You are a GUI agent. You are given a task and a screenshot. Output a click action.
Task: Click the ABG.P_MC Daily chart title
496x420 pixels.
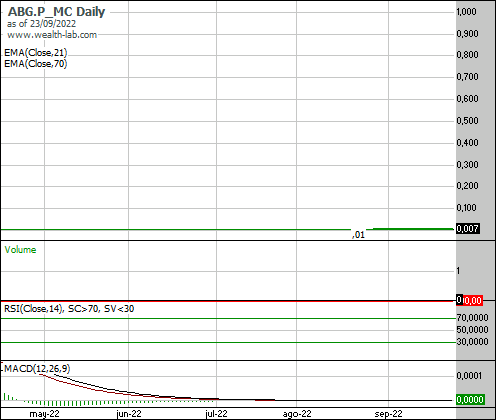[x=56, y=12]
